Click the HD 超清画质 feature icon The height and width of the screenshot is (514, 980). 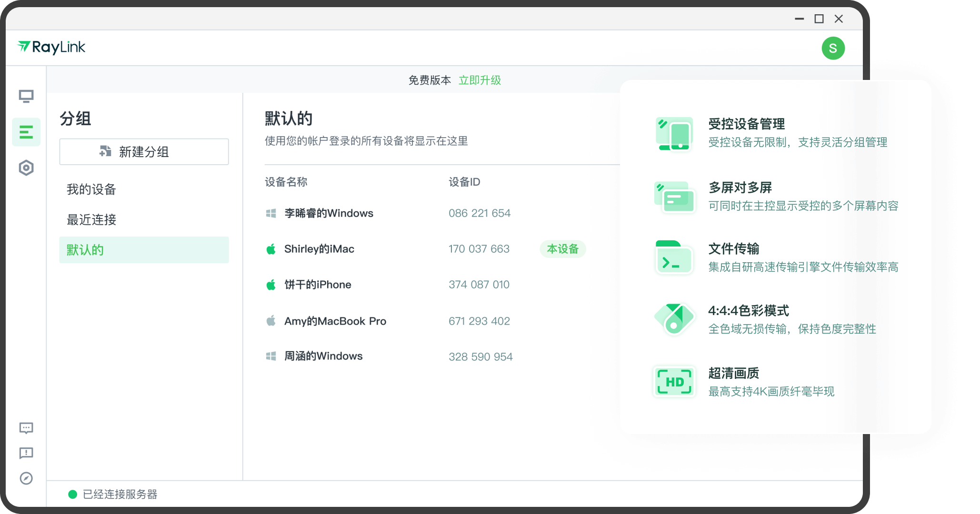[x=674, y=382]
